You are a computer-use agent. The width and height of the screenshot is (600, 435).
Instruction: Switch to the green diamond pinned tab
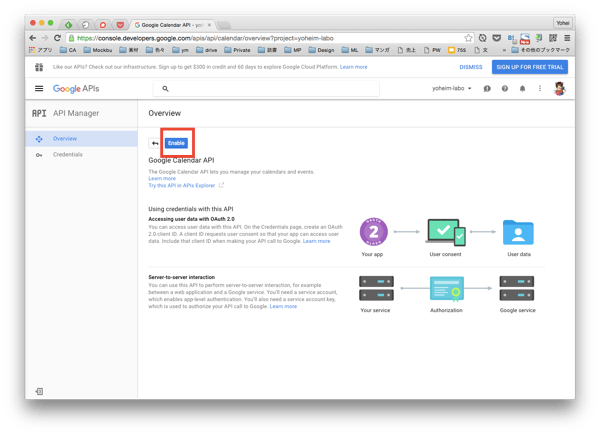68,25
